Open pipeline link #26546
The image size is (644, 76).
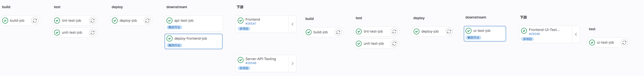pos(251,63)
